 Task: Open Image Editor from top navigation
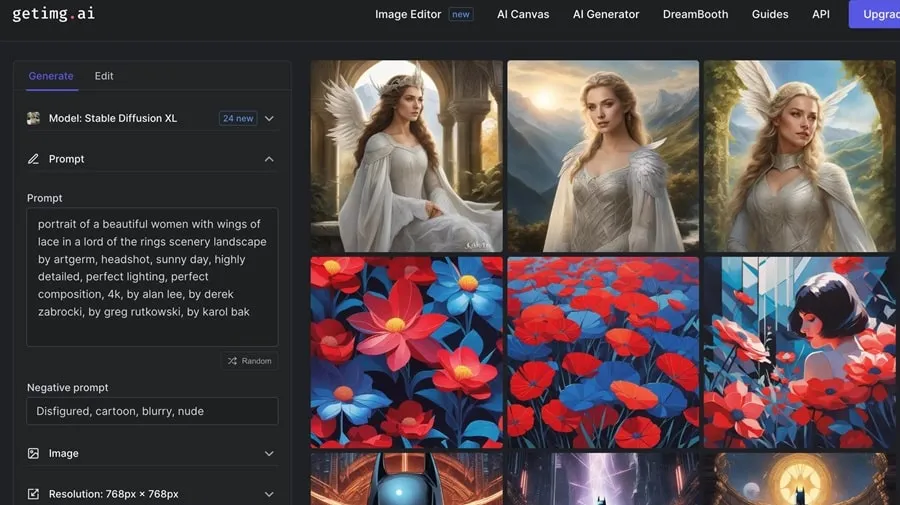[x=409, y=14]
